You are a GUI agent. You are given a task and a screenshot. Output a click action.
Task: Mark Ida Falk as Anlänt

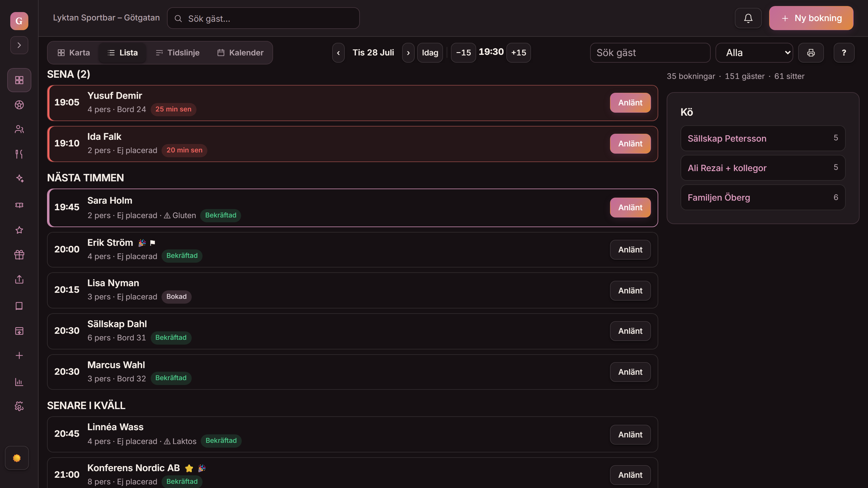[630, 144]
